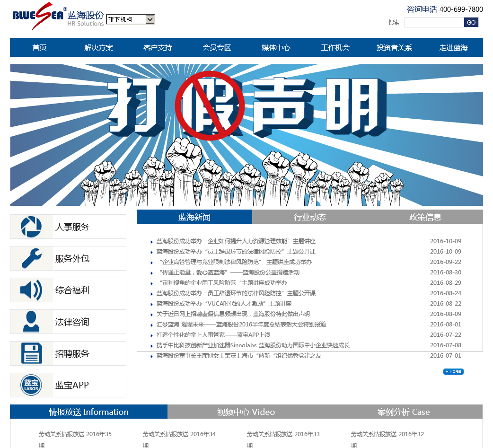
Task: Open the 走进蓝海 nav menu item
Action: (453, 47)
